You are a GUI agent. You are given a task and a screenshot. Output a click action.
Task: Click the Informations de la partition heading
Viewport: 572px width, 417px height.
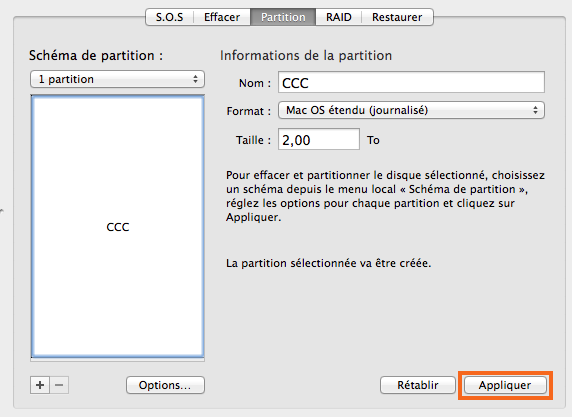(x=306, y=55)
